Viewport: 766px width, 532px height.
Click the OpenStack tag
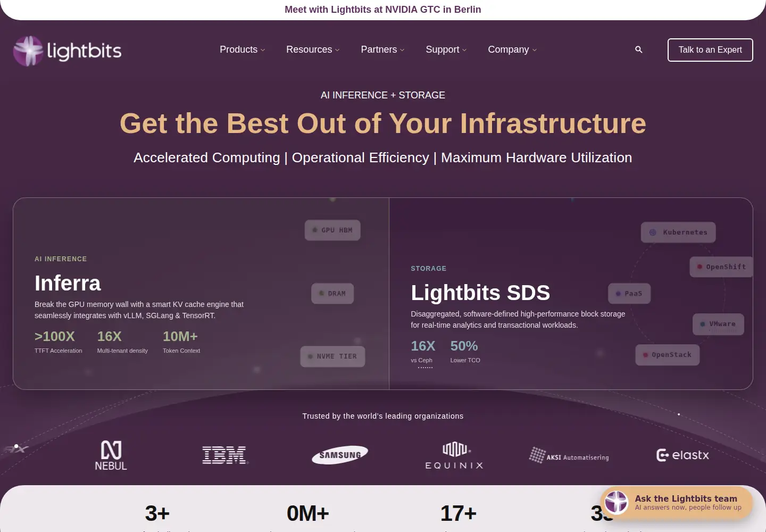(668, 355)
